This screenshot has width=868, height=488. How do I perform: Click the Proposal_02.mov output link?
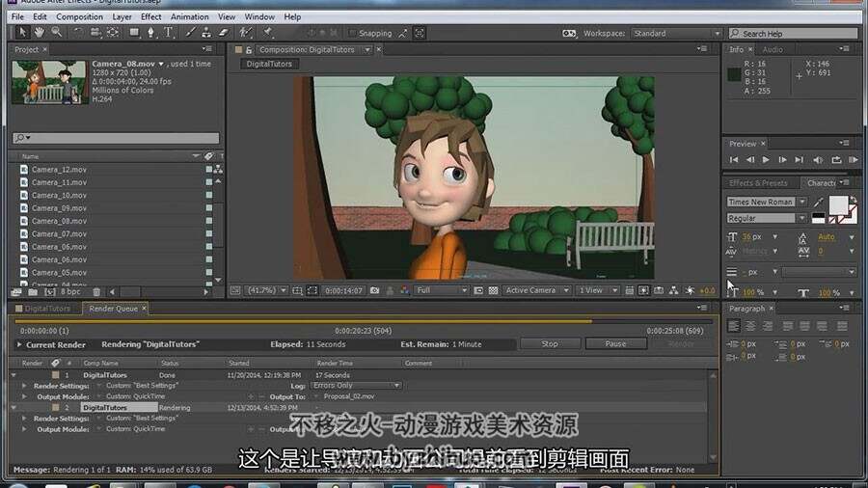(349, 396)
